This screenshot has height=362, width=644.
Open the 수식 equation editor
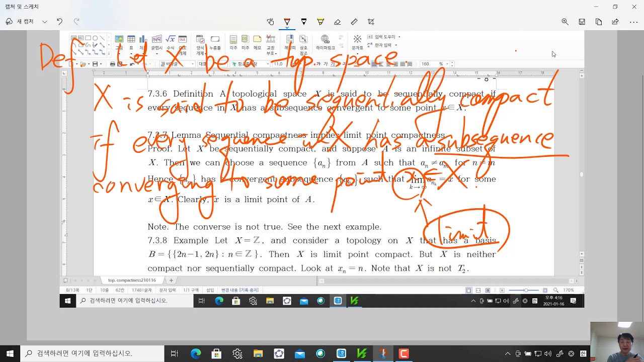pyautogui.click(x=171, y=43)
